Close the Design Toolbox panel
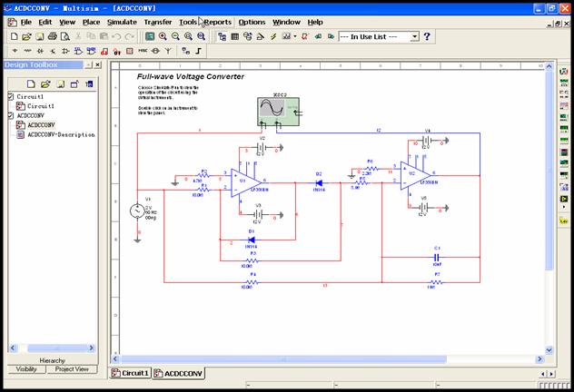 tap(97, 64)
